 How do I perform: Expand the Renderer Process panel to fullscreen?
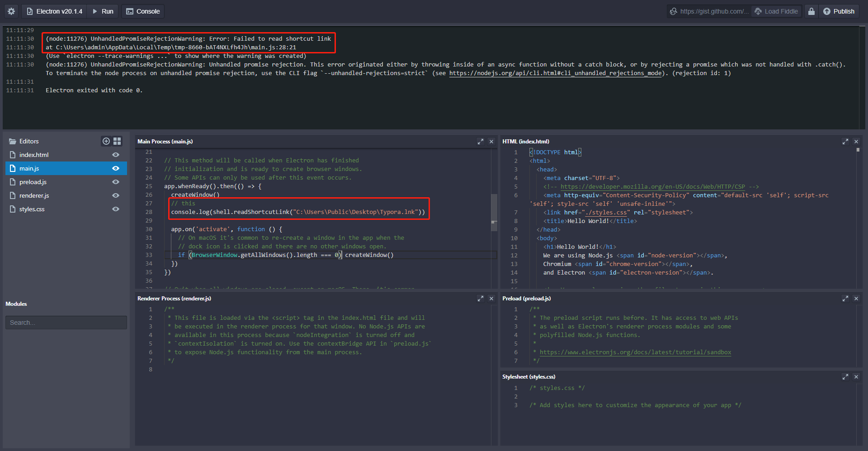pyautogui.click(x=481, y=299)
